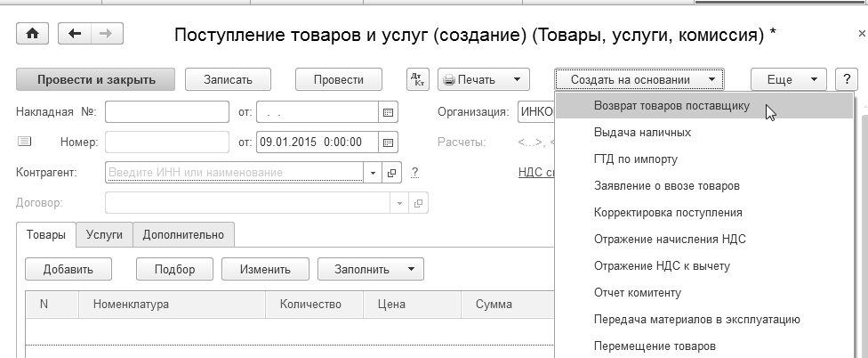The image size is (868, 358).
Task: Click the icon left of Номер
Action: 24,142
